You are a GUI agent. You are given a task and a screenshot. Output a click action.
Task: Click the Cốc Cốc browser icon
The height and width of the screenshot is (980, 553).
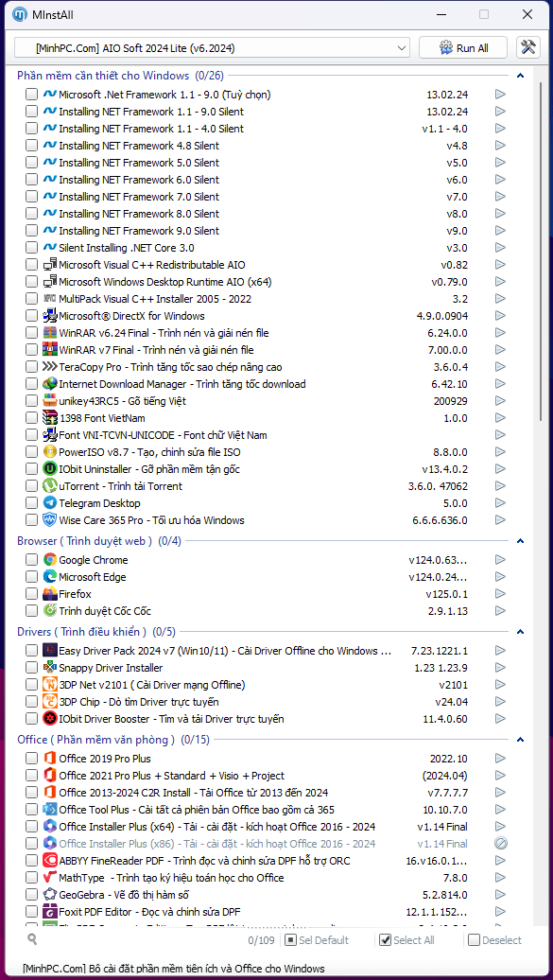50,611
